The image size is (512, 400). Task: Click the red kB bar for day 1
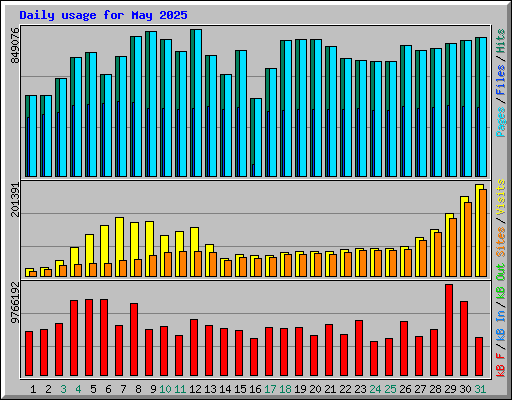pyautogui.click(x=29, y=353)
